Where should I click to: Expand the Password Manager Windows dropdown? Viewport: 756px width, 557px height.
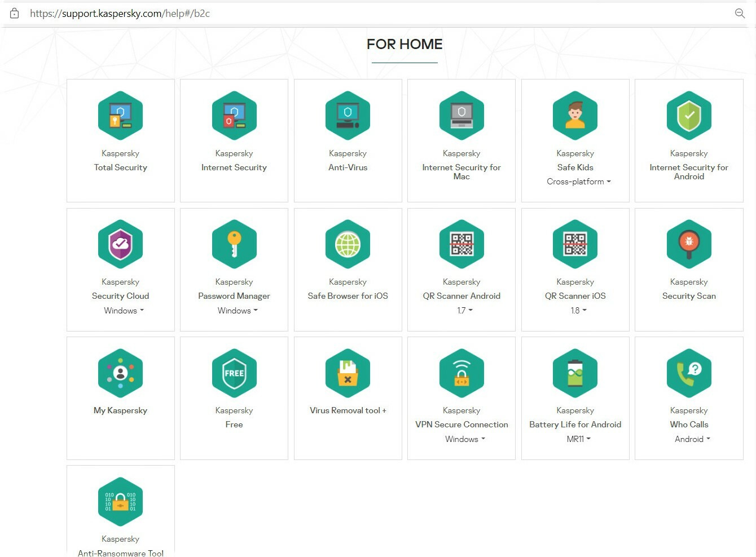pos(238,311)
